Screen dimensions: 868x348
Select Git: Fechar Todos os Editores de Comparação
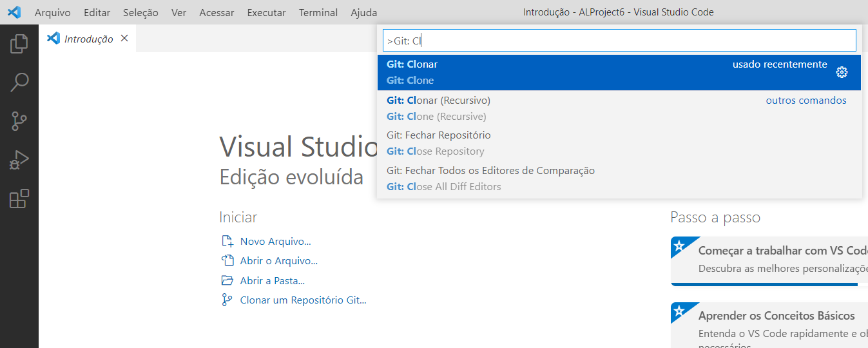[619, 179]
